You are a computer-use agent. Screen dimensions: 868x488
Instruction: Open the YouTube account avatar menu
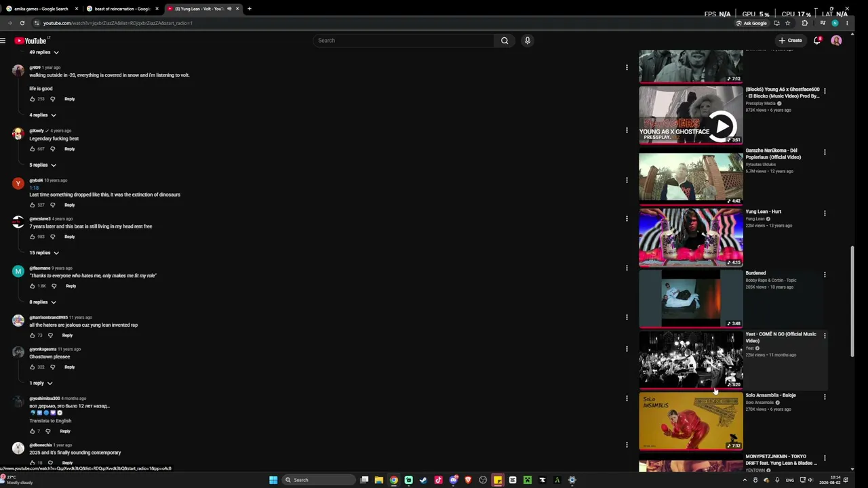click(836, 41)
